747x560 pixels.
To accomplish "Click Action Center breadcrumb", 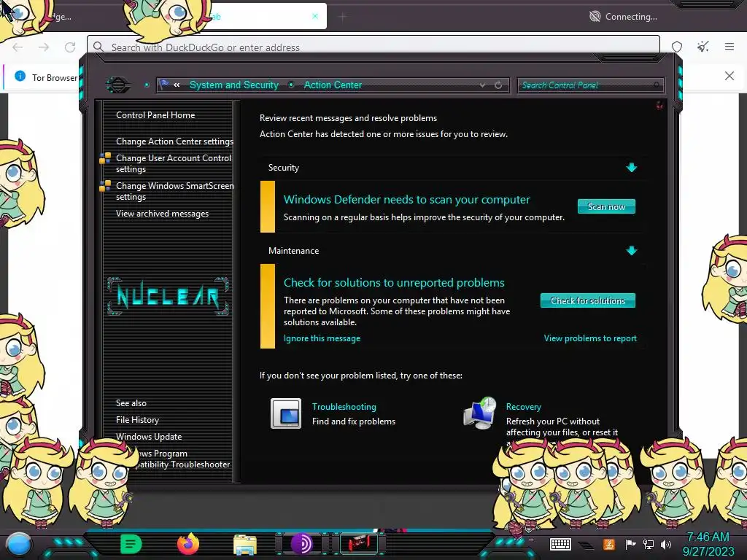I will coord(333,85).
